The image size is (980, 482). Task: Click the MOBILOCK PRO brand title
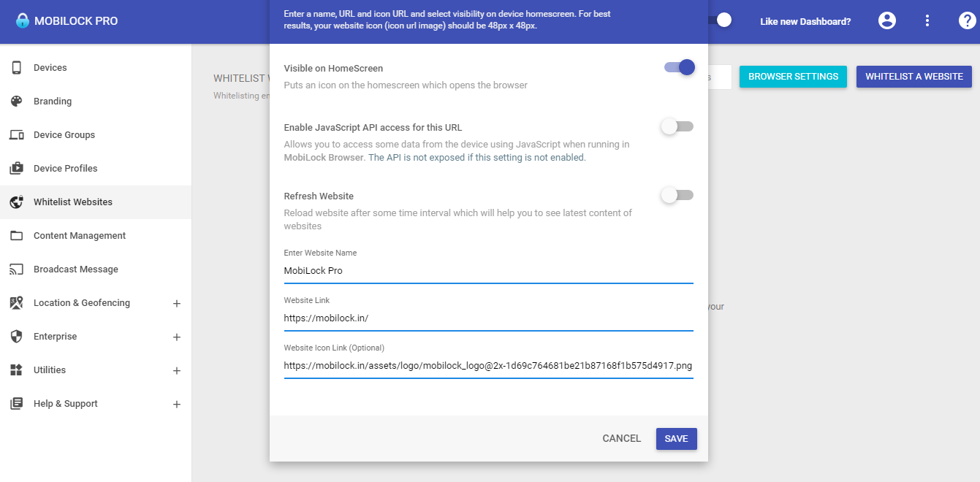coord(76,20)
